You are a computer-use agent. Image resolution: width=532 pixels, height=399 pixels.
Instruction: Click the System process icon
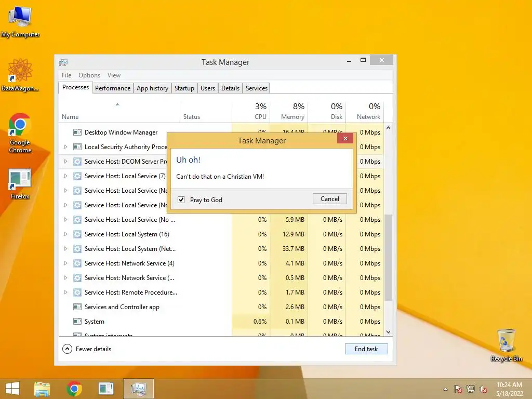tap(77, 322)
